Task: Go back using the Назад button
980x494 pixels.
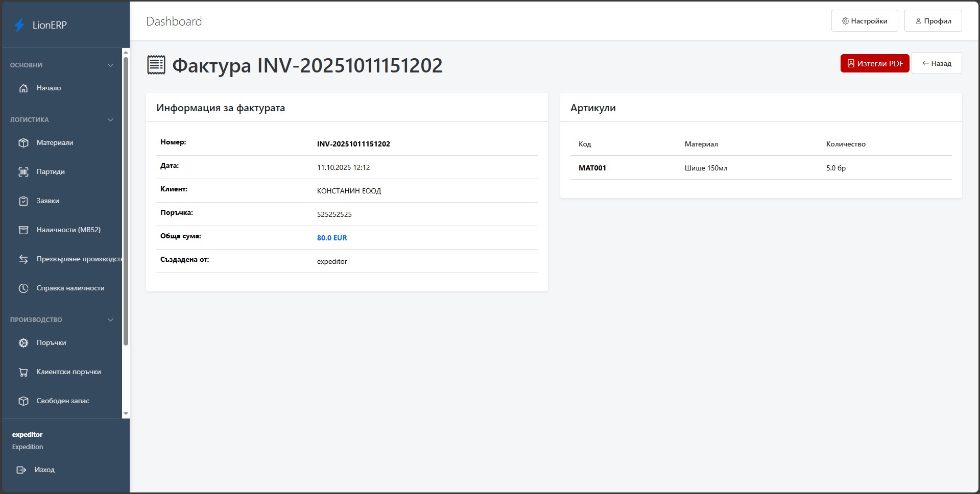Action: 936,63
